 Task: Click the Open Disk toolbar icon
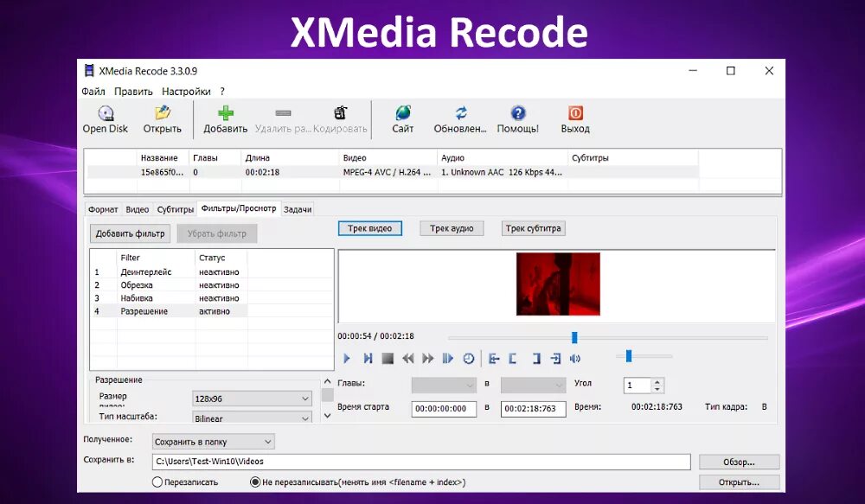106,113
